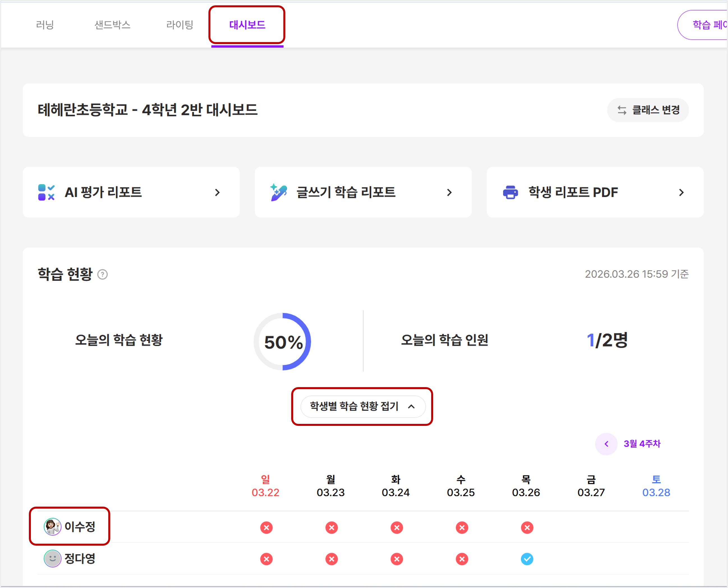
Task: Click the 화 03.24 column header
Action: point(396,486)
